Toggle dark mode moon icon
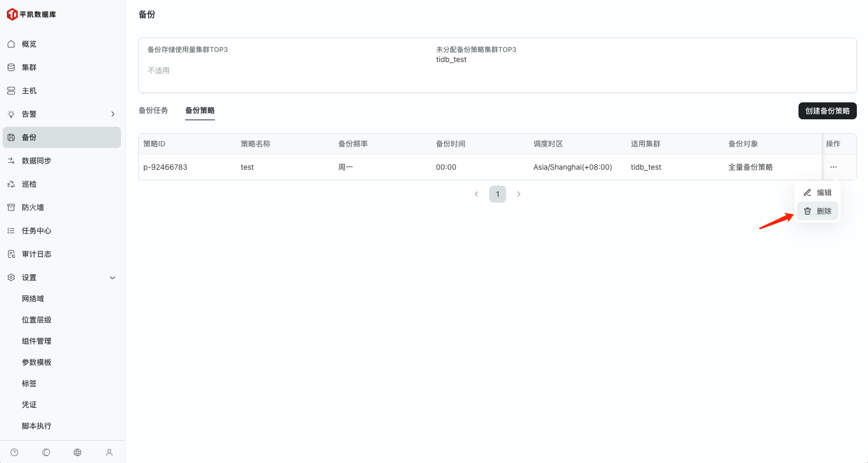The height and width of the screenshot is (463, 868). [46, 452]
